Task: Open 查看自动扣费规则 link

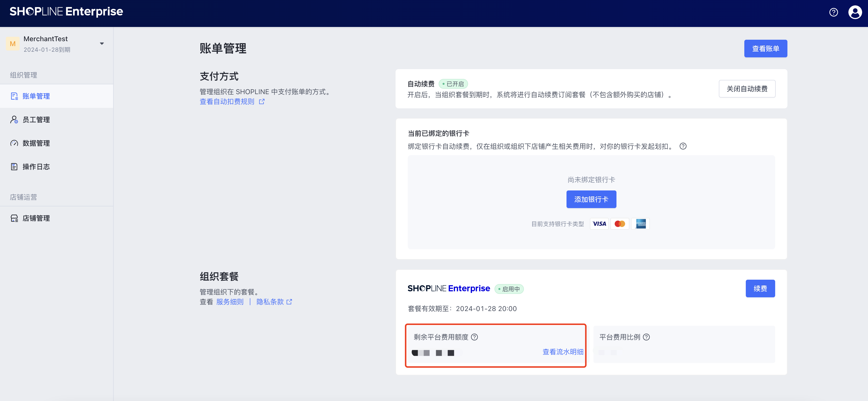Action: point(227,101)
